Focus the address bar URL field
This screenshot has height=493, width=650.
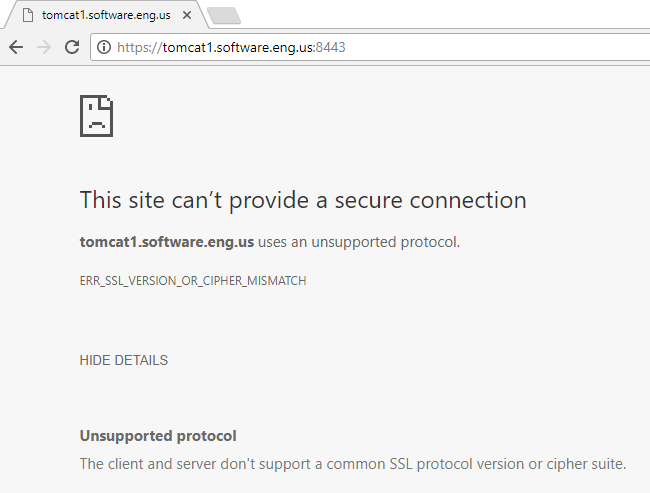pos(380,47)
